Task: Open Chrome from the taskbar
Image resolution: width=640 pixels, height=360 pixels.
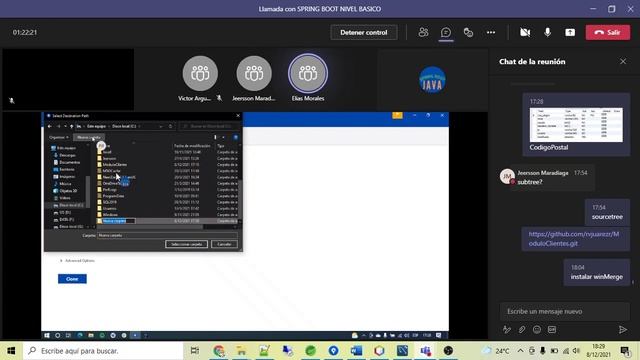Action: point(219,351)
